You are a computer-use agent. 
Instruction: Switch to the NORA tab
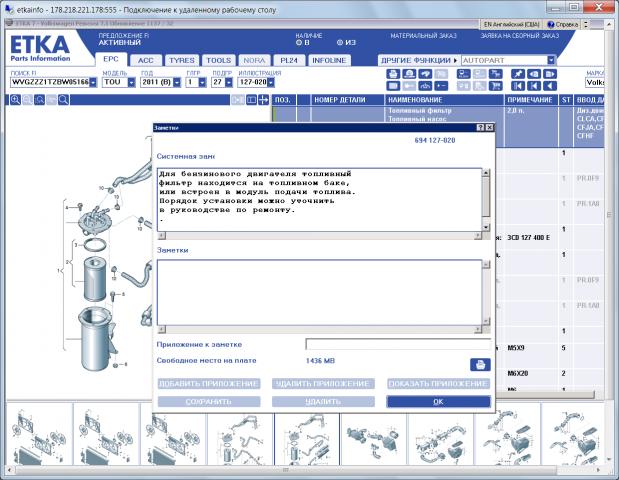pos(254,60)
